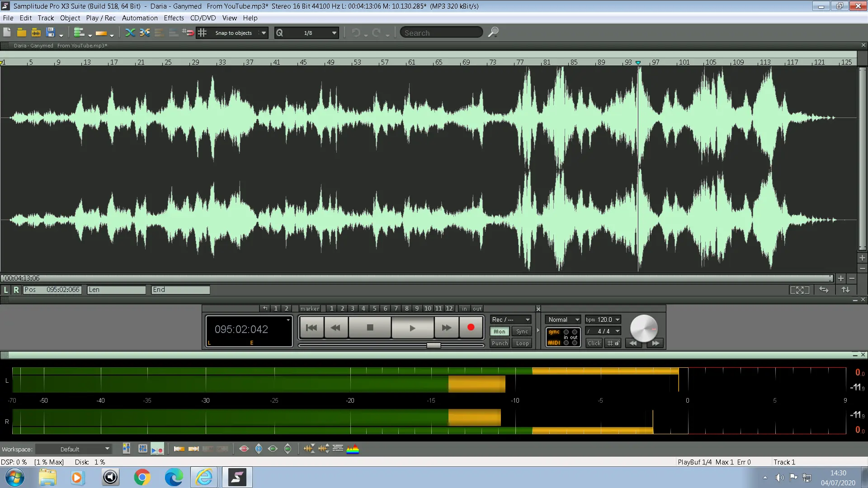The height and width of the screenshot is (488, 868).
Task: Click the Play button in transport
Action: (x=412, y=328)
